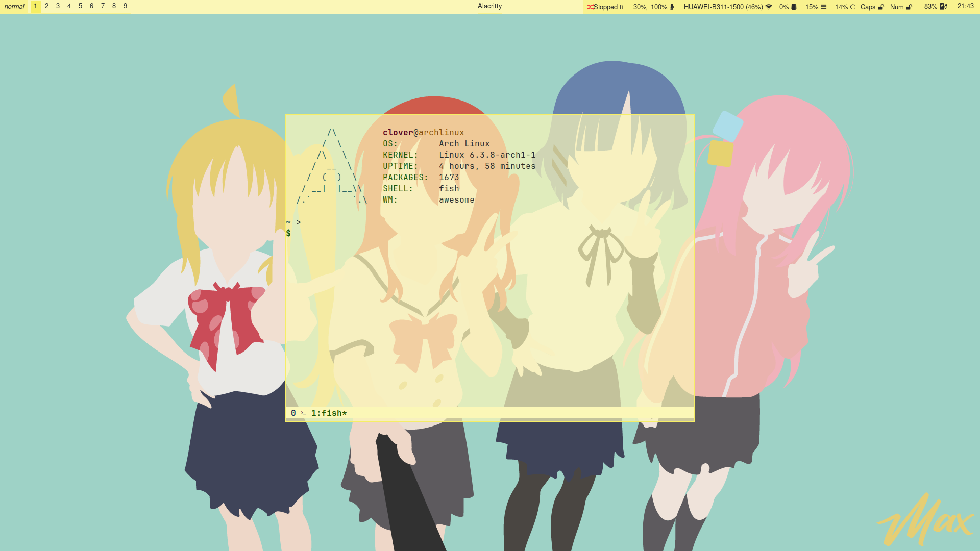Click the 30% volume indicator
The width and height of the screenshot is (980, 551).
click(640, 7)
